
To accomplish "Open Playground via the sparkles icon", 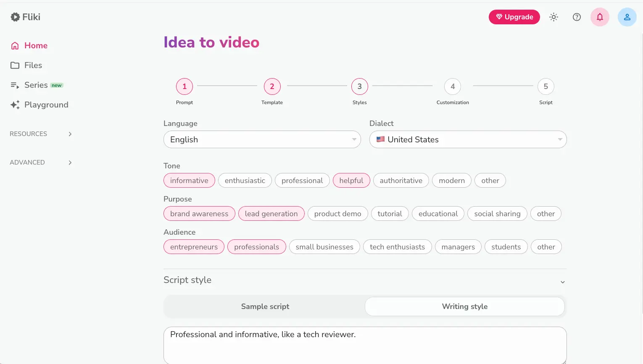I will coord(15,105).
